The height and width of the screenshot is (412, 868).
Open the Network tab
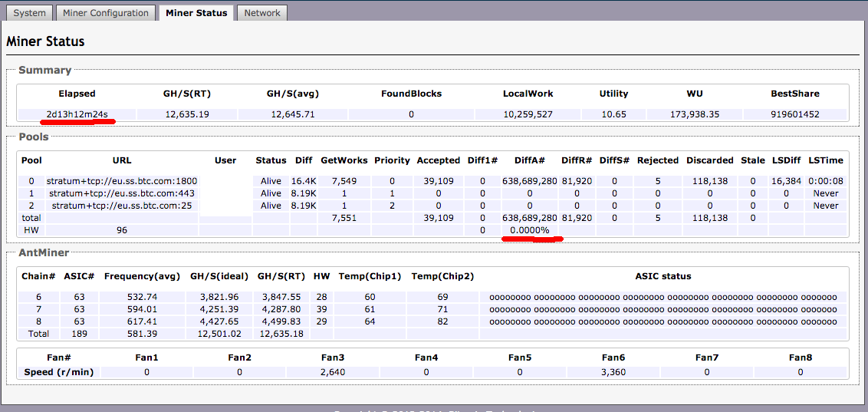[262, 12]
